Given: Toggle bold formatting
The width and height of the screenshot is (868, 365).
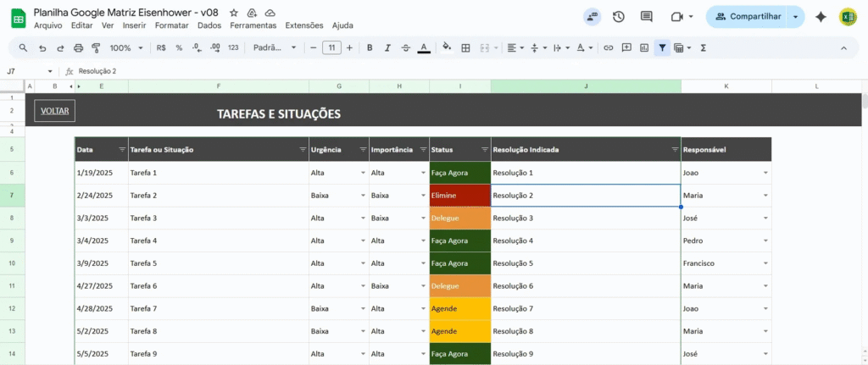Looking at the screenshot, I should pos(370,47).
